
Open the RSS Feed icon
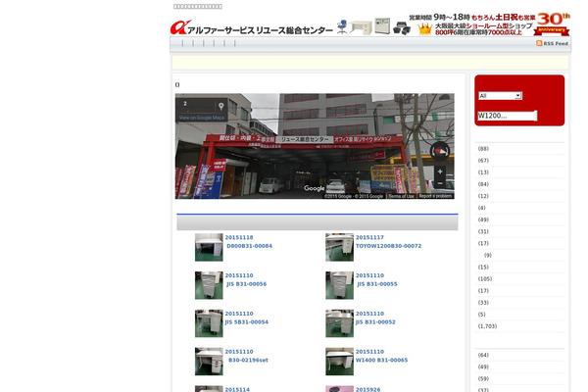point(539,43)
